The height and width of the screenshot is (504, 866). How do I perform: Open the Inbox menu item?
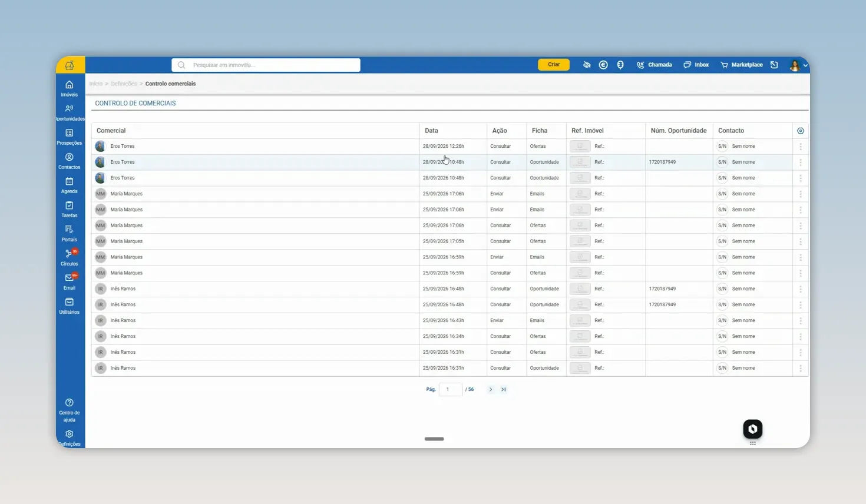coord(696,65)
